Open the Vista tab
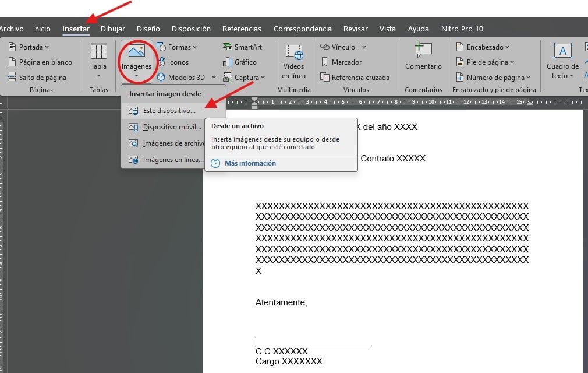This screenshot has width=588, height=373. (x=387, y=29)
